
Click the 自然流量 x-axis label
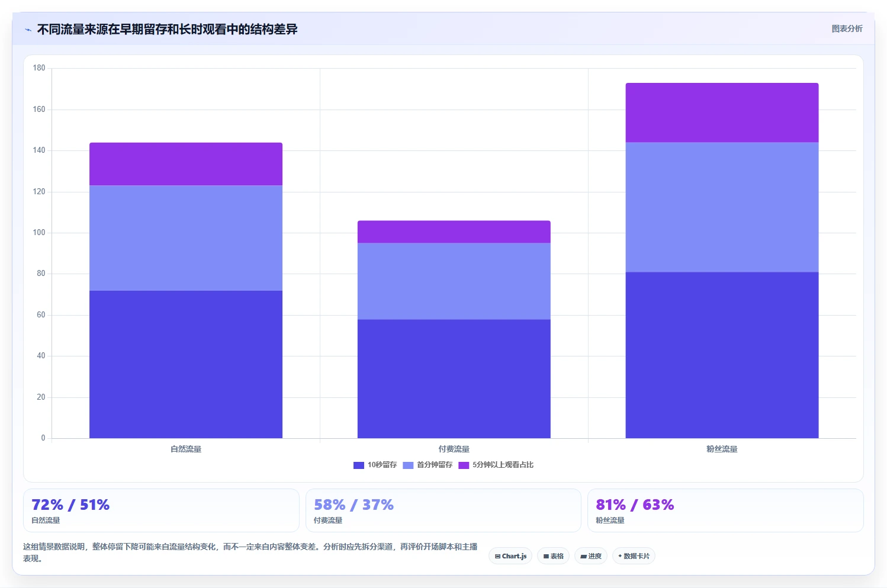186,449
